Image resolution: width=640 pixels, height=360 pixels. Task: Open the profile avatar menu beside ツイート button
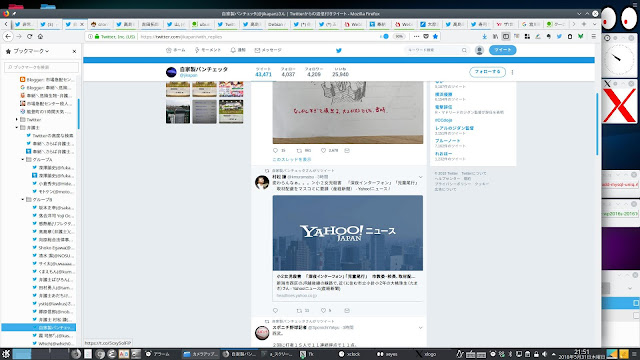coord(479,50)
